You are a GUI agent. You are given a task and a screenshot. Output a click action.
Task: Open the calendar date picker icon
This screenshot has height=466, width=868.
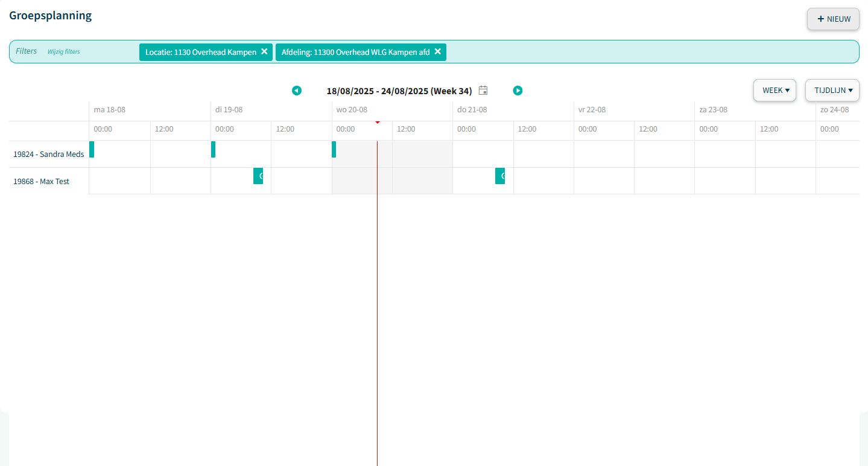(483, 91)
